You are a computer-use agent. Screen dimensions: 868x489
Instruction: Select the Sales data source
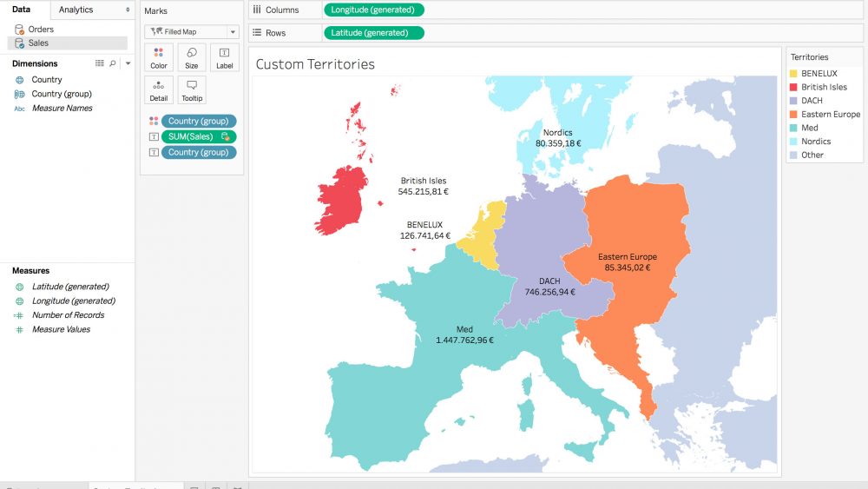pyautogui.click(x=38, y=43)
